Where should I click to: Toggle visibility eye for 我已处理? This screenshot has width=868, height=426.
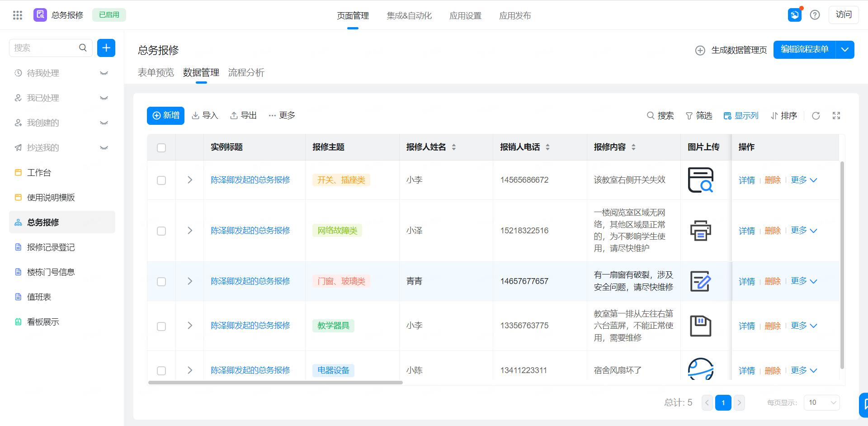pos(104,98)
